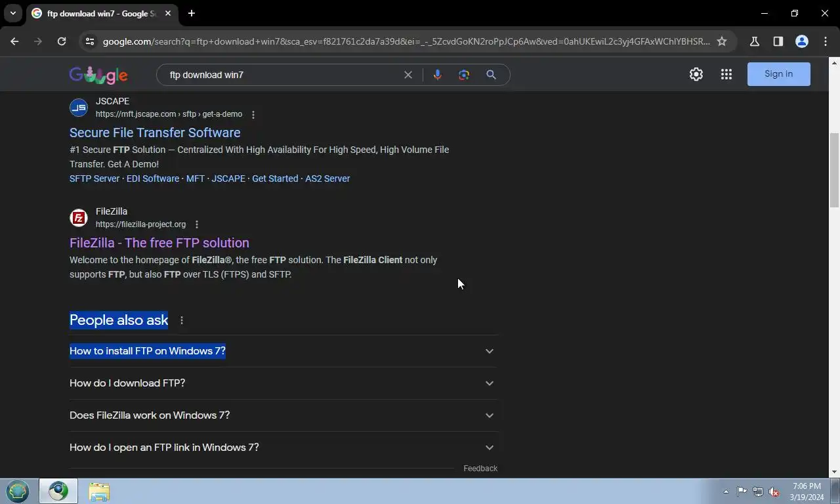Open the MFT sitelink
This screenshot has height=504, width=840.
pos(196,178)
